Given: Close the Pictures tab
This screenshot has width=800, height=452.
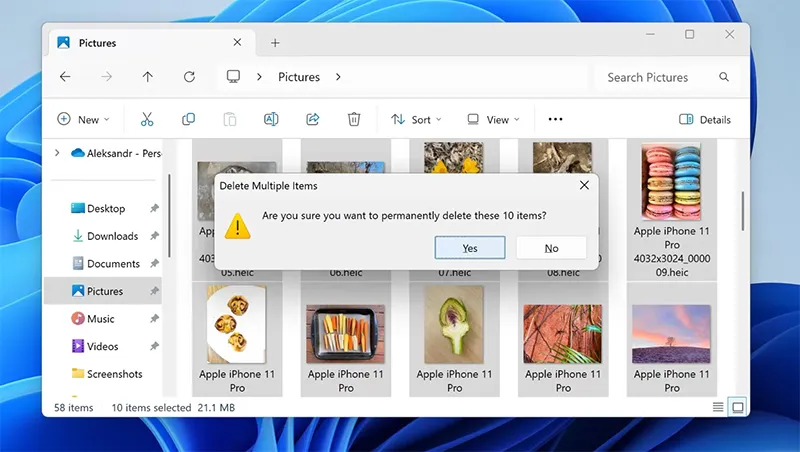Looking at the screenshot, I should 237,42.
